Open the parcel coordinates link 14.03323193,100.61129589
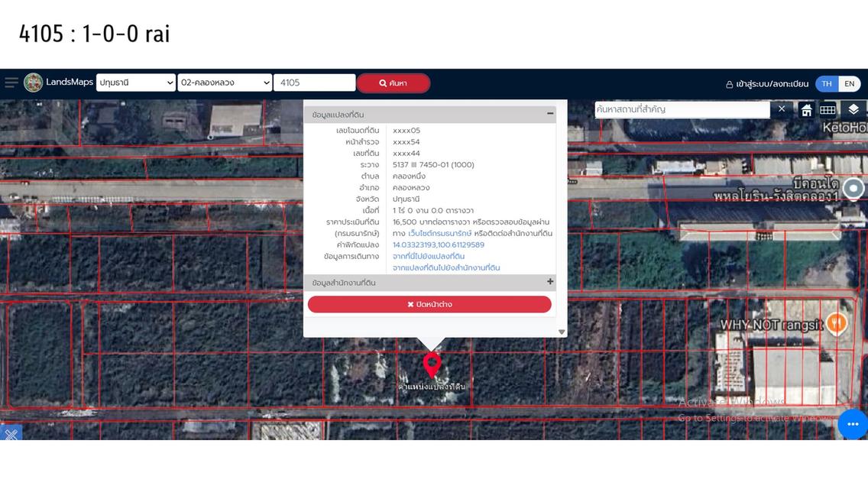The image size is (868, 489). pos(439,244)
